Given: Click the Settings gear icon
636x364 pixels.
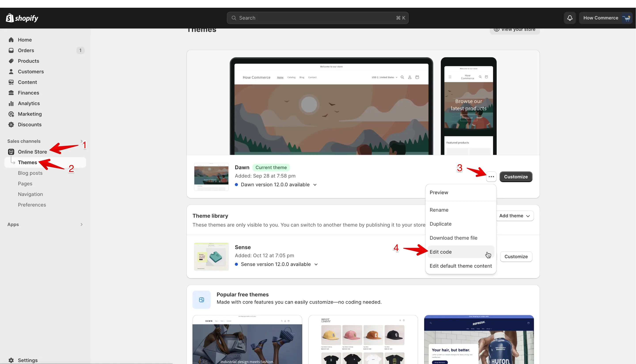Looking at the screenshot, I should click(11, 360).
